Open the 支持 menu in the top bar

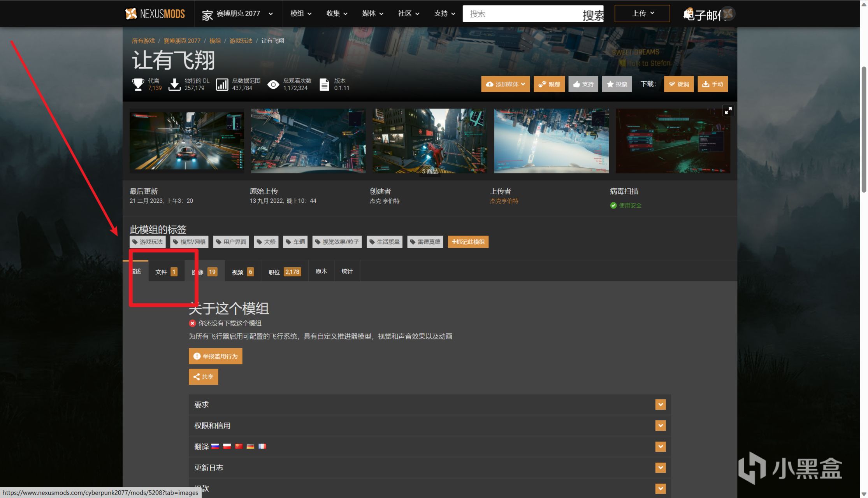click(445, 14)
